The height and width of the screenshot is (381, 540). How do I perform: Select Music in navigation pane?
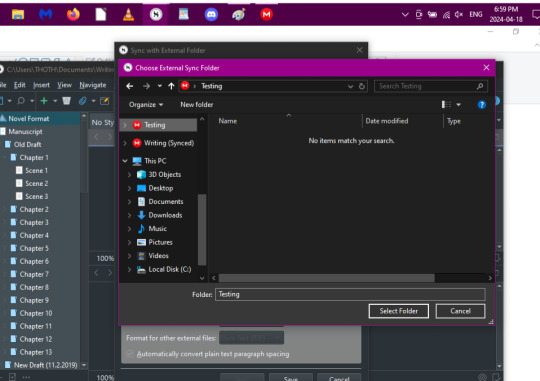tap(157, 229)
